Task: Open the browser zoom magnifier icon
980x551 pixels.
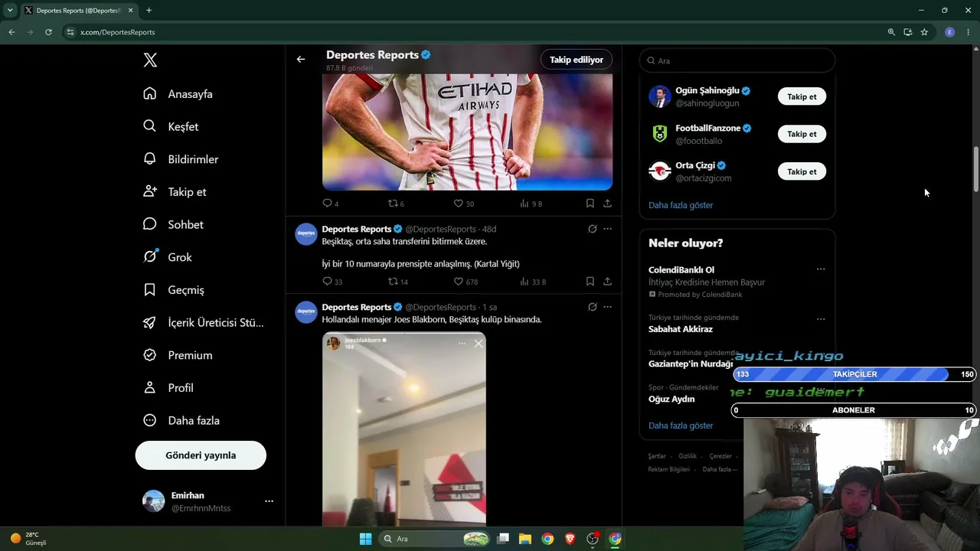Action: pyautogui.click(x=891, y=32)
